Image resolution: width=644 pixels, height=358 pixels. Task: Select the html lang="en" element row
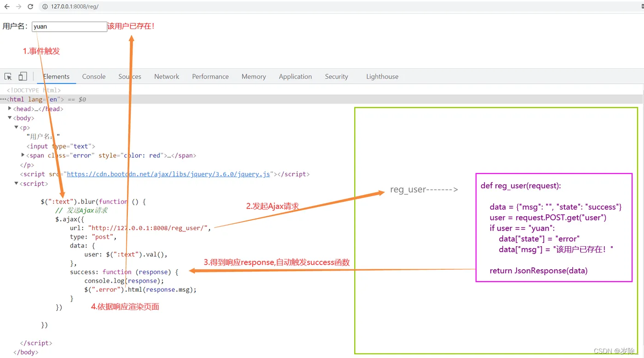click(322, 99)
